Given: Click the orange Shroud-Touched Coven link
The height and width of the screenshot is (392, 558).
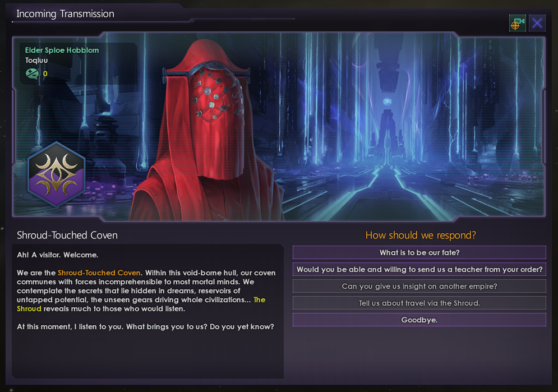Looking at the screenshot, I should pos(99,273).
